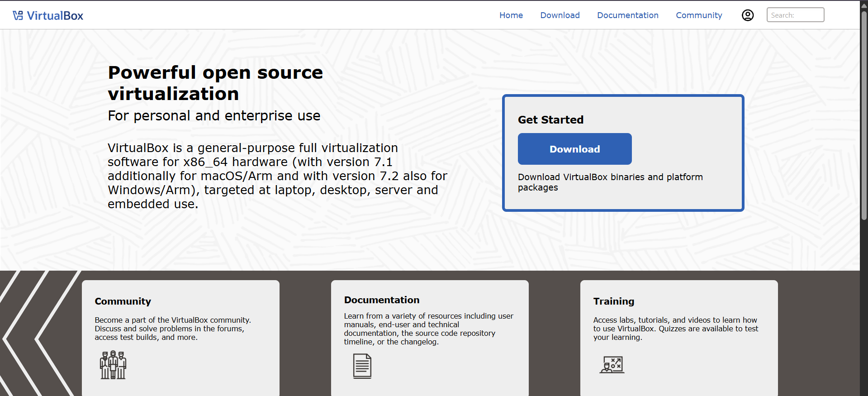868x396 pixels.
Task: Open the Community card heading
Action: tap(123, 301)
